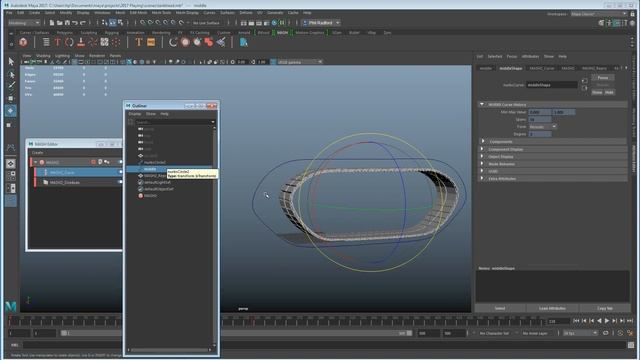Toggle the MASH2 network enable dot in MASH Editor
The image size is (640, 360).
120,162
